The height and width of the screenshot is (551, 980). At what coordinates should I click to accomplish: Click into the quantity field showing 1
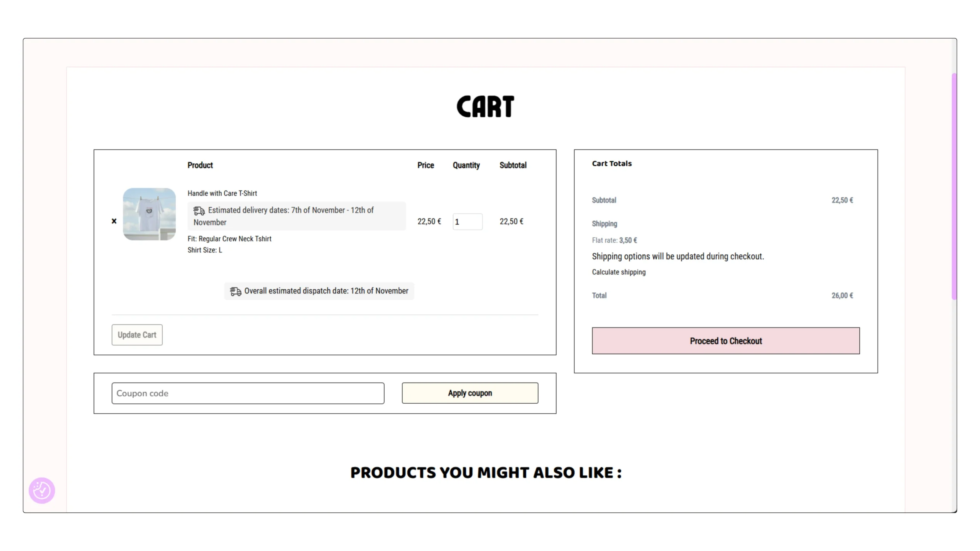point(467,222)
